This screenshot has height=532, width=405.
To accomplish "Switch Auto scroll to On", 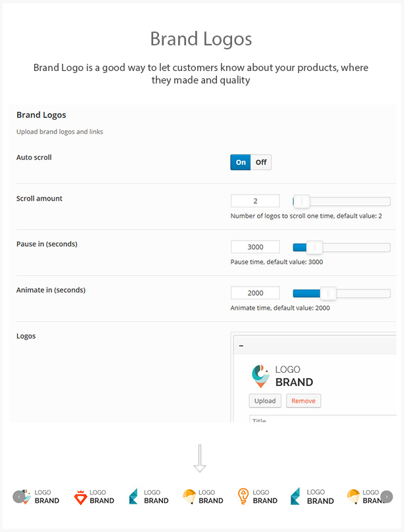I will click(241, 162).
